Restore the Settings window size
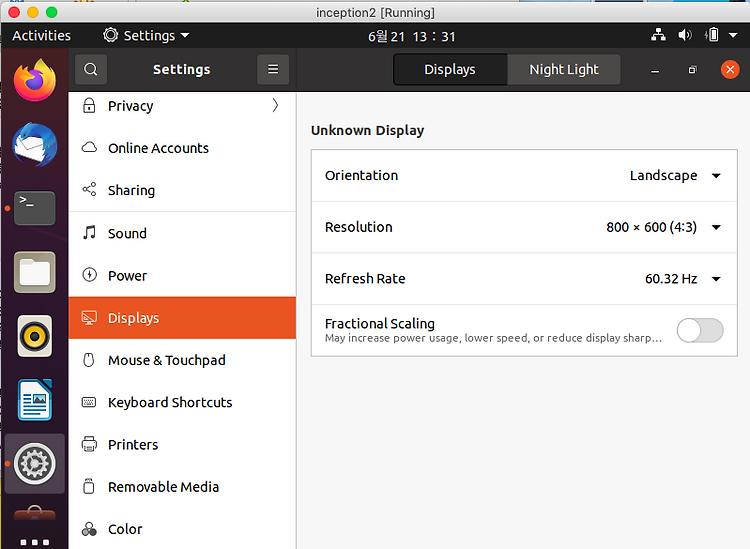The height and width of the screenshot is (549, 750). pos(692,70)
